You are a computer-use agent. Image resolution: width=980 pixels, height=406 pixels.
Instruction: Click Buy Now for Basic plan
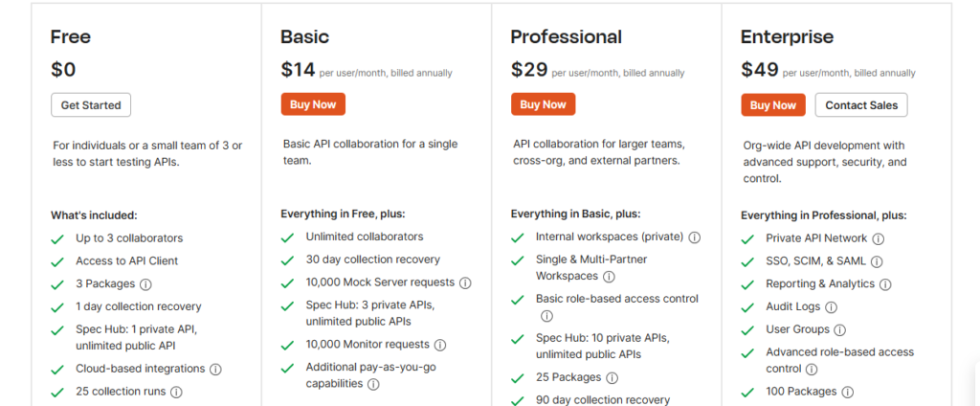pyautogui.click(x=313, y=104)
